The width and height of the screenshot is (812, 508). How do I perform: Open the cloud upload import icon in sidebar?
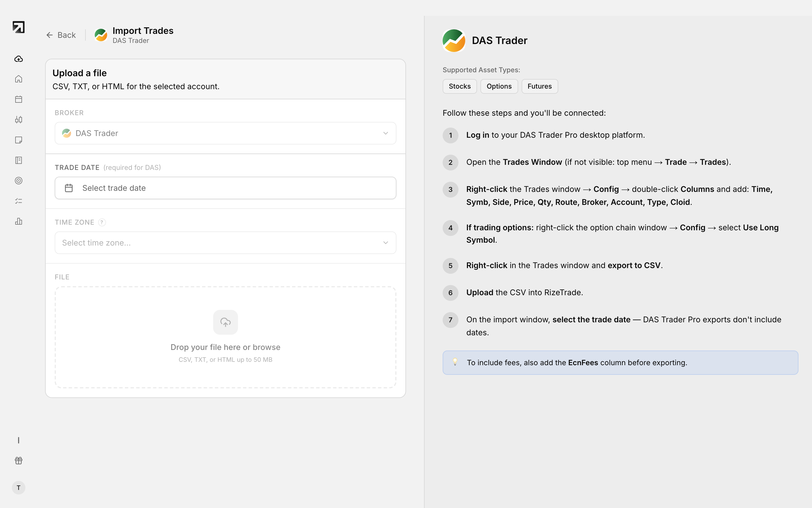(x=18, y=59)
